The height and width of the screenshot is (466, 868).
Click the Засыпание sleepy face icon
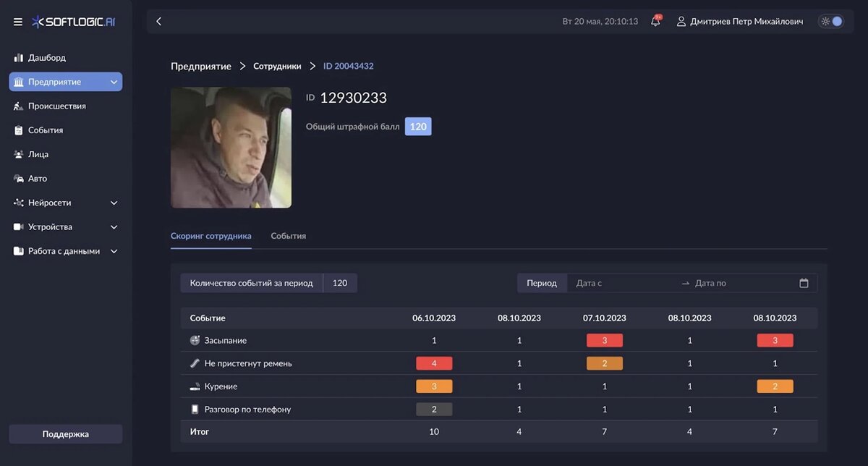195,340
